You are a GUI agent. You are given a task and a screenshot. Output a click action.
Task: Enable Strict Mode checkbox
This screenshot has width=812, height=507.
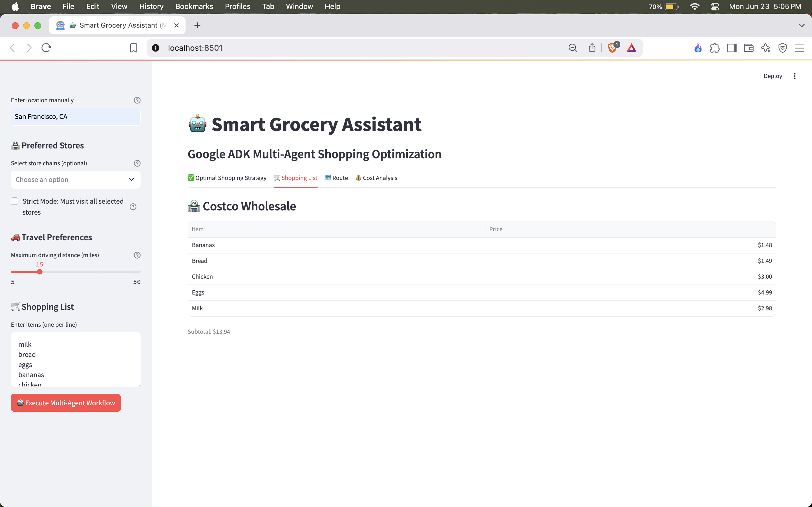(14, 201)
